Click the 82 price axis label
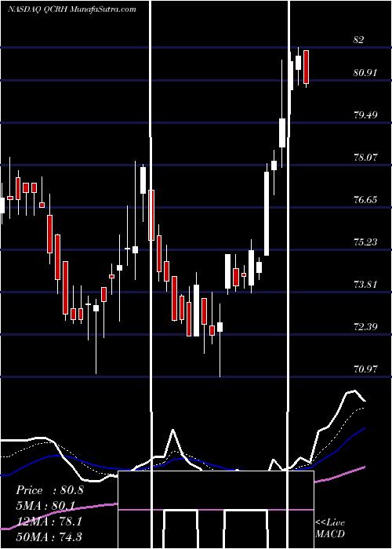Image resolution: width=392 pixels, height=549 pixels. [358, 39]
